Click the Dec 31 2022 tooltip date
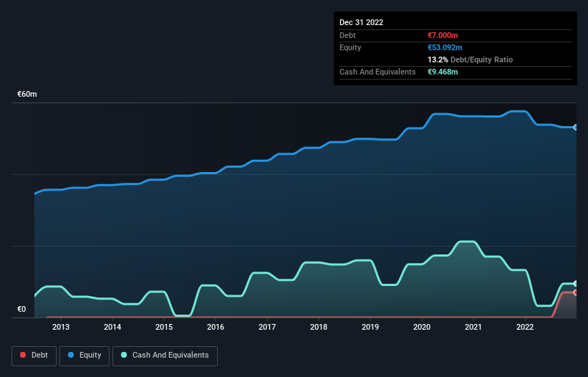The width and height of the screenshot is (588, 377). (x=361, y=22)
